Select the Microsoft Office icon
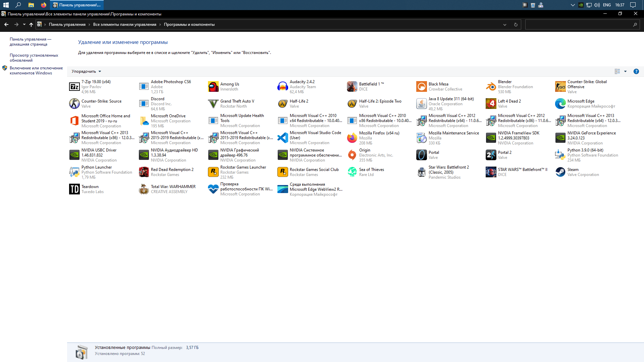 point(74,121)
